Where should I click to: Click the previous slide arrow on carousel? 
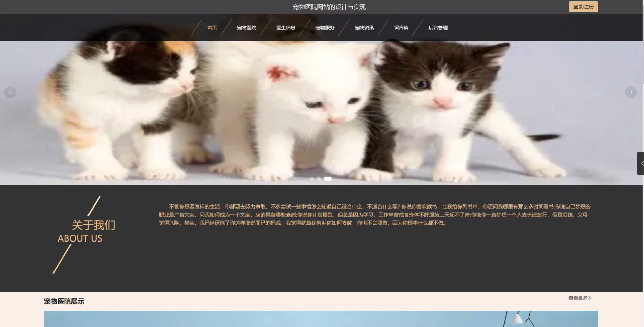10,92
